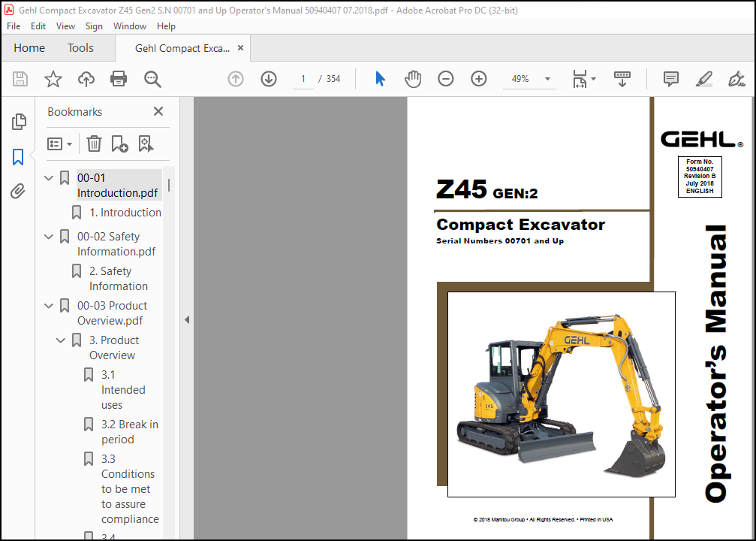Open 3.3 Conditions to be met bookmark
This screenshot has width=756, height=541.
pyautogui.click(x=130, y=489)
